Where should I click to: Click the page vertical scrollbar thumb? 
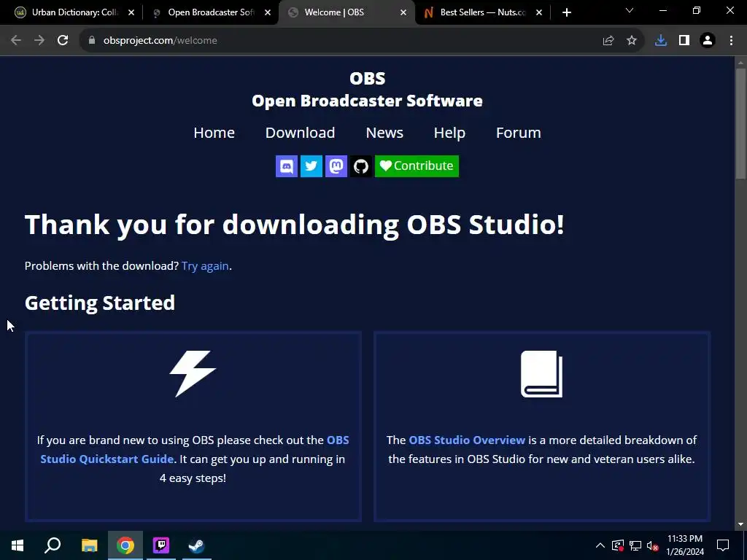coord(740,124)
